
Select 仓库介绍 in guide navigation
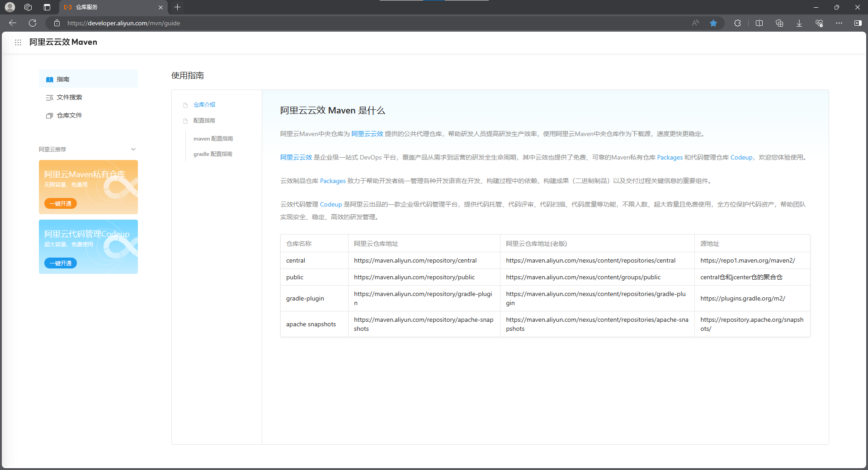204,104
